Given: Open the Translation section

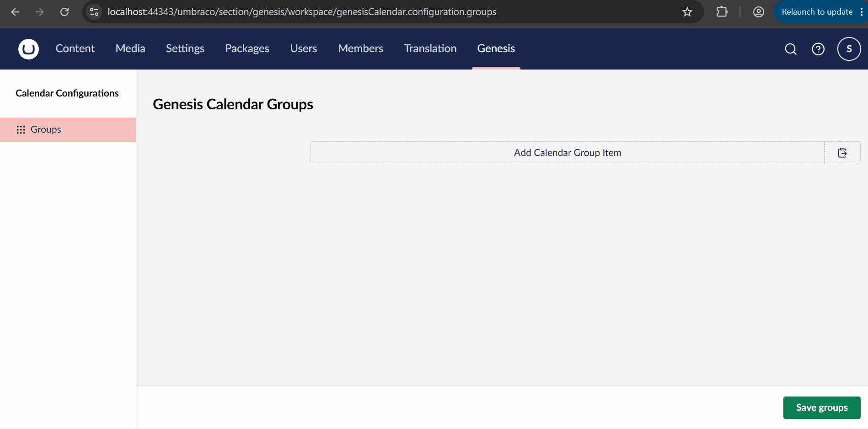Looking at the screenshot, I should (x=430, y=48).
